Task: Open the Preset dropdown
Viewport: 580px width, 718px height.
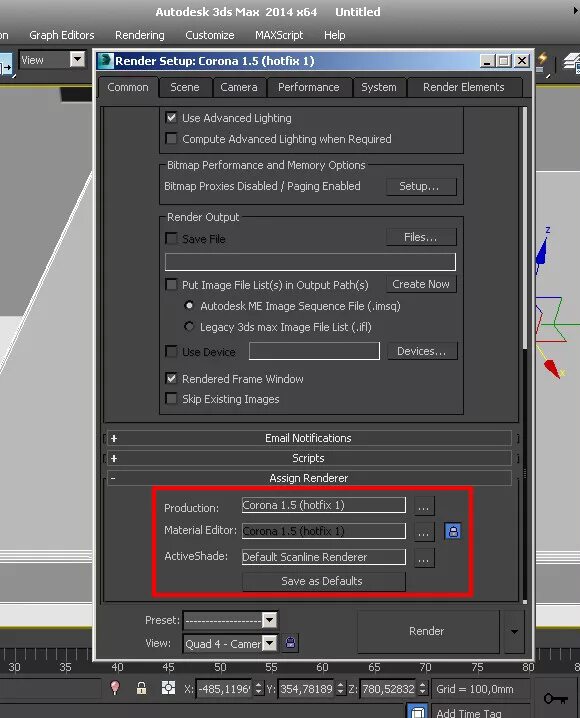Action: point(270,620)
